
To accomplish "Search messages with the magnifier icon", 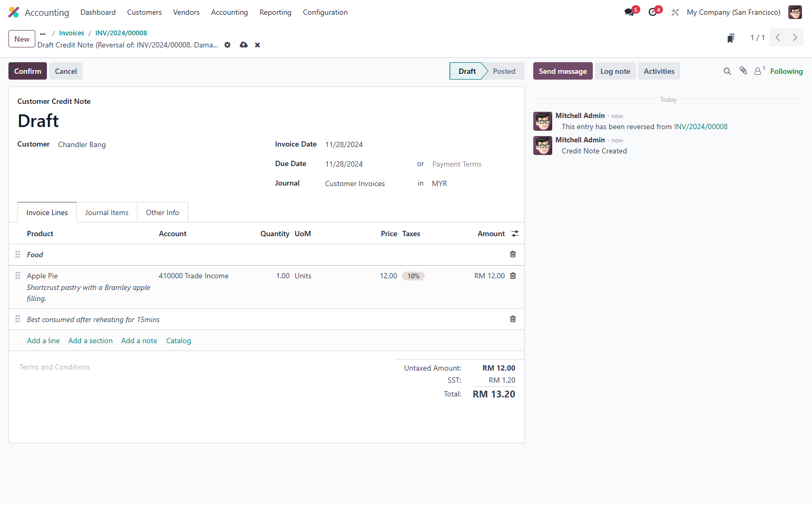I will coord(727,71).
